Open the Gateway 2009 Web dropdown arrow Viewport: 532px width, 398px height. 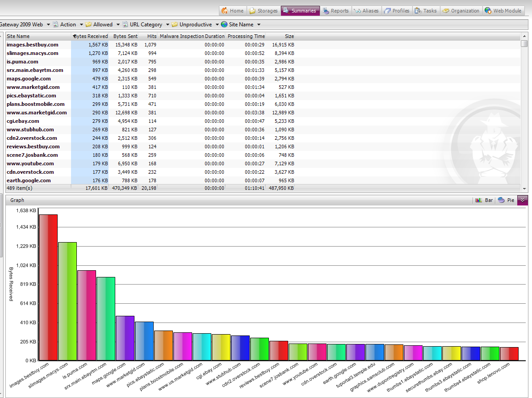48,25
